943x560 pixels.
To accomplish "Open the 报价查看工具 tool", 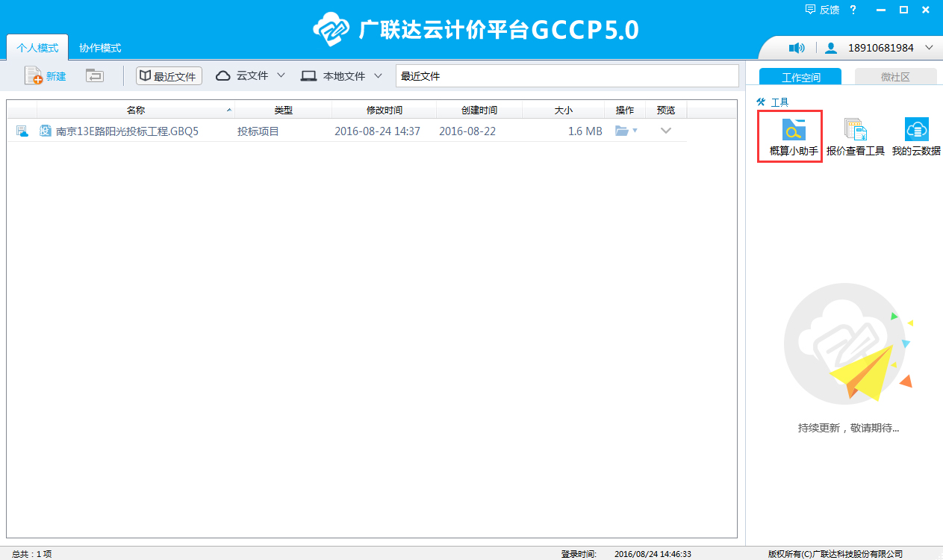I will (855, 130).
